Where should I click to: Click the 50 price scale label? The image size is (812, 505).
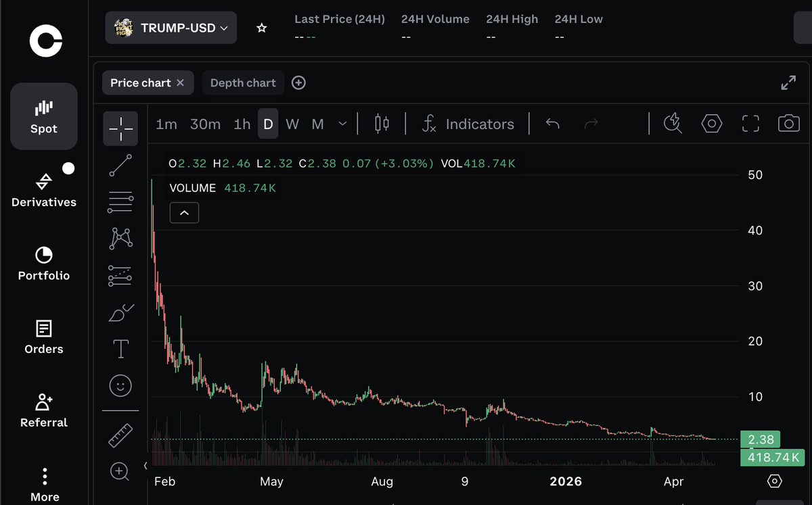coord(754,174)
